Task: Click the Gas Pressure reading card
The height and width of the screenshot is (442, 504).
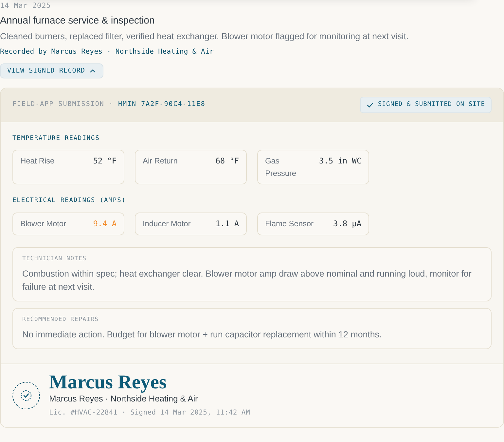Action: click(x=313, y=167)
